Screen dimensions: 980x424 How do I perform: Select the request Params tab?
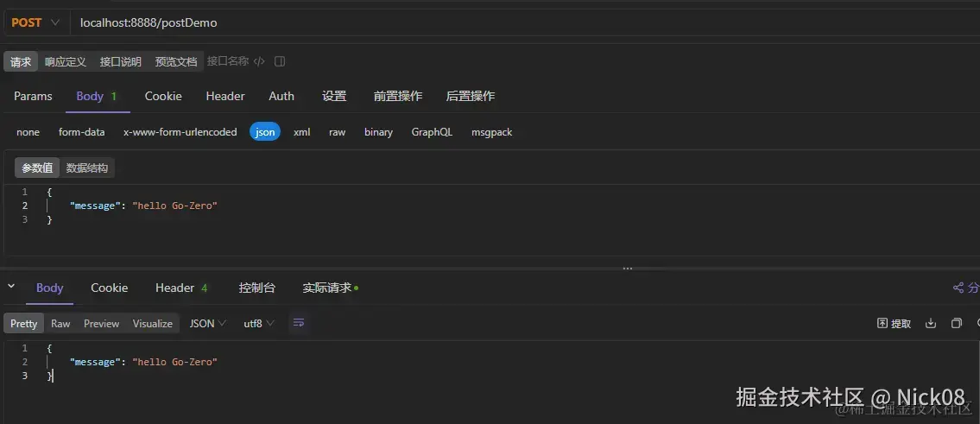(x=33, y=97)
